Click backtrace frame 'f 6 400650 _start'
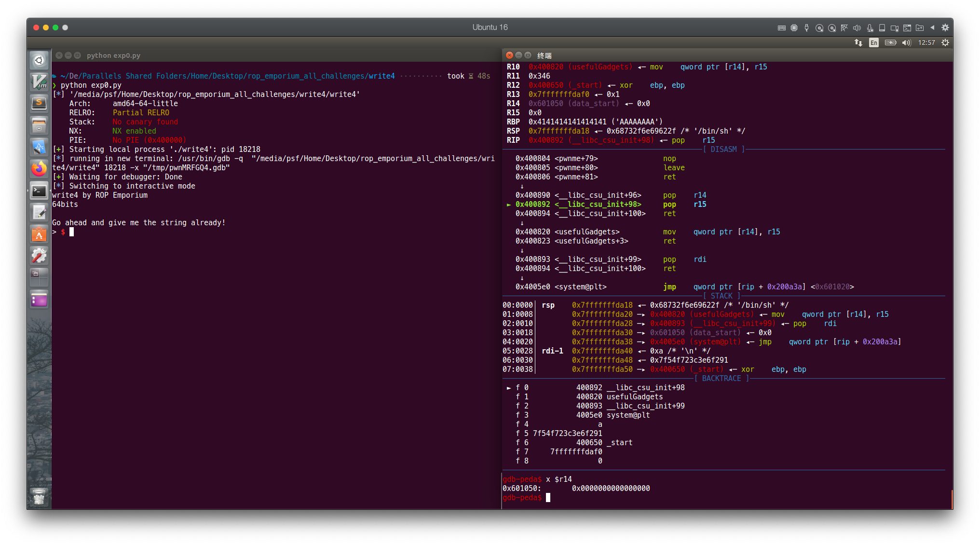Screen dimensions: 980x545 574,443
